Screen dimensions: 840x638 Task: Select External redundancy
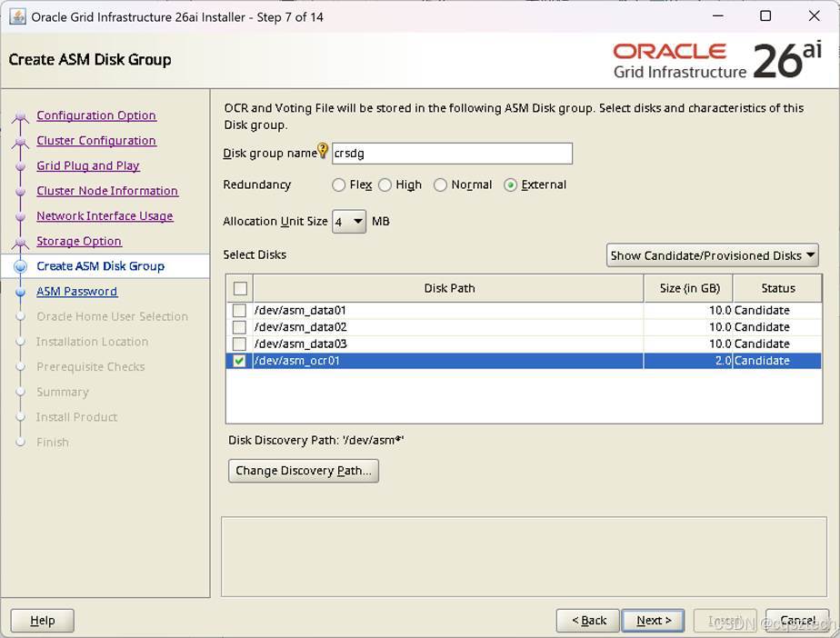(510, 184)
